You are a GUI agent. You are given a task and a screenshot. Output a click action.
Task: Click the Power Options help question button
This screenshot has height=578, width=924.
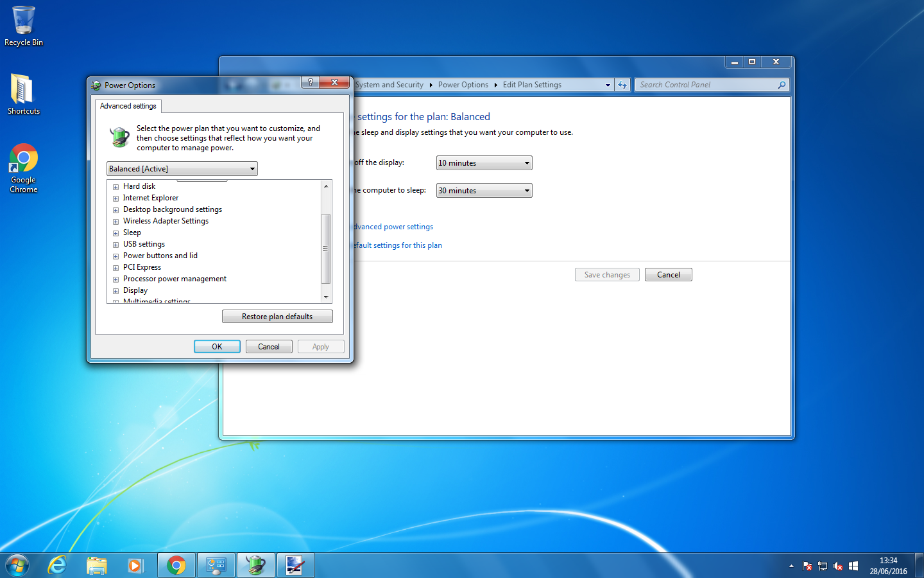[311, 82]
